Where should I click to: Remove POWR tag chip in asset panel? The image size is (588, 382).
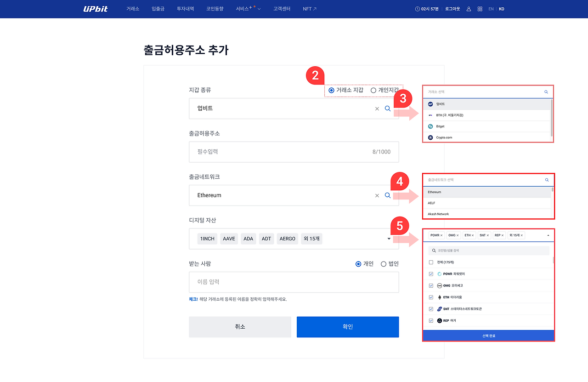(x=441, y=235)
